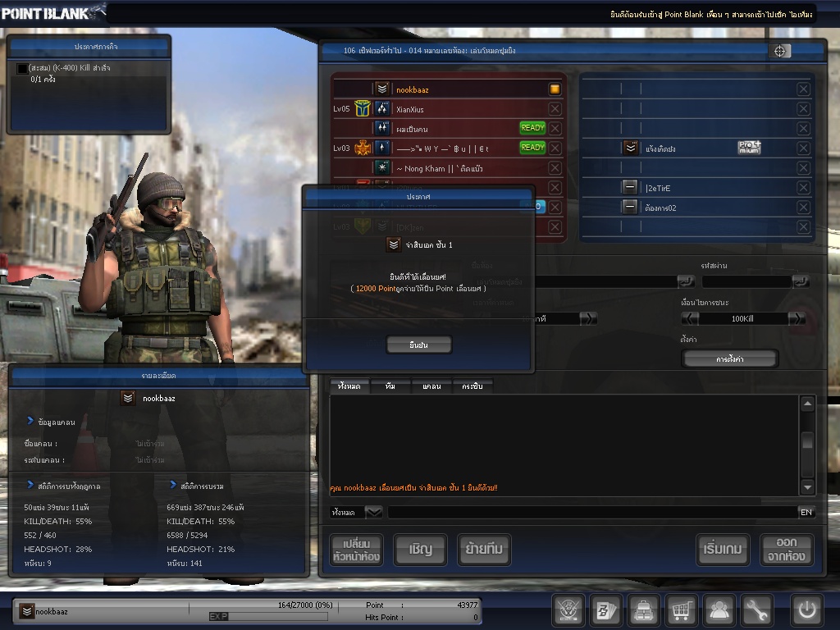Image resolution: width=840 pixels, height=630 pixels.
Task: Leave the room via ออกจากห้อง
Action: [787, 550]
